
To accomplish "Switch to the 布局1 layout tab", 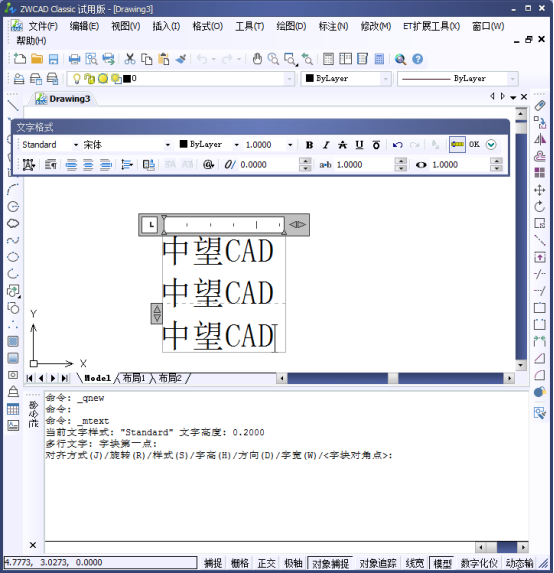I will (x=134, y=378).
